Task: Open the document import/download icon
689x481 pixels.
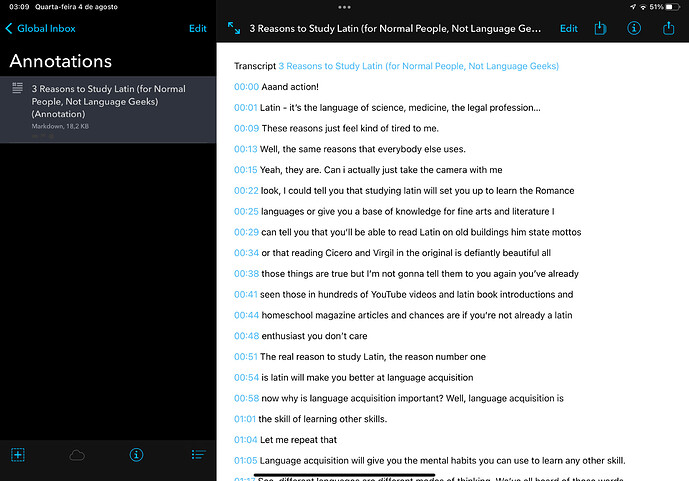Action: pyautogui.click(x=600, y=28)
